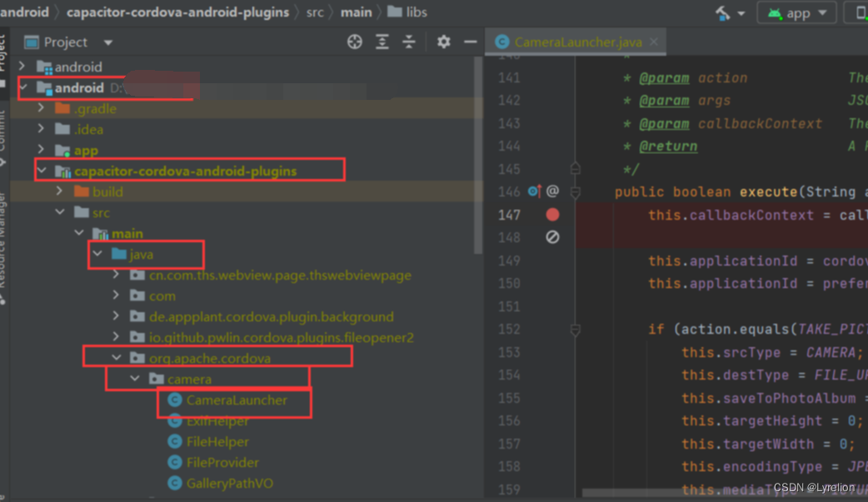Collapse the camera package

pos(135,379)
